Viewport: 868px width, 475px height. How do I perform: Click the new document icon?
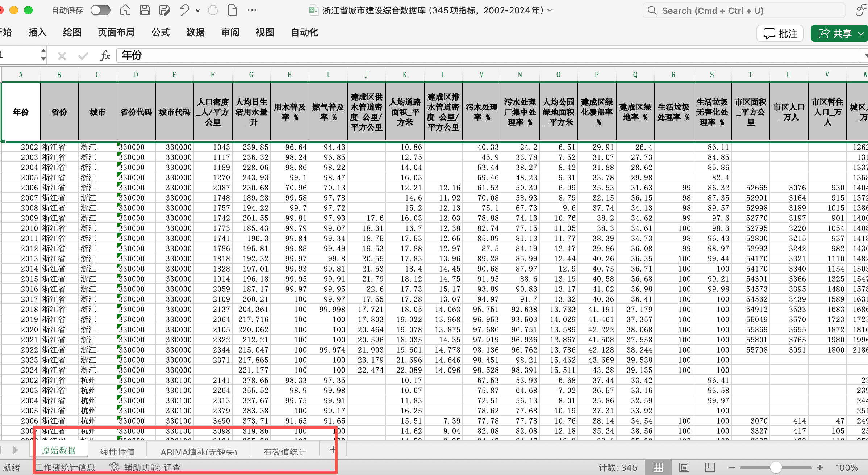click(233, 10)
